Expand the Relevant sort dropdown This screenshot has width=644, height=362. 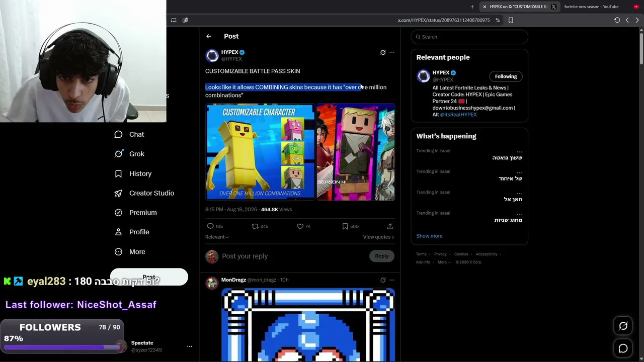tap(217, 237)
